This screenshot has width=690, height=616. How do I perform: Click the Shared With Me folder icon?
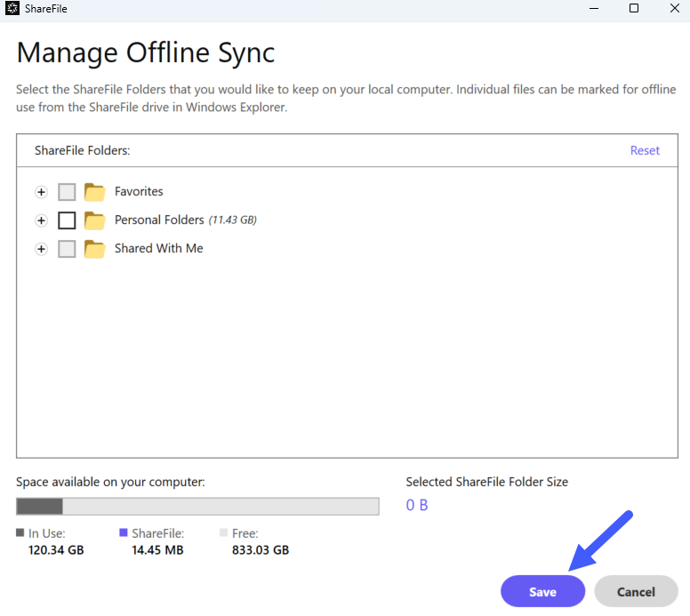point(94,249)
